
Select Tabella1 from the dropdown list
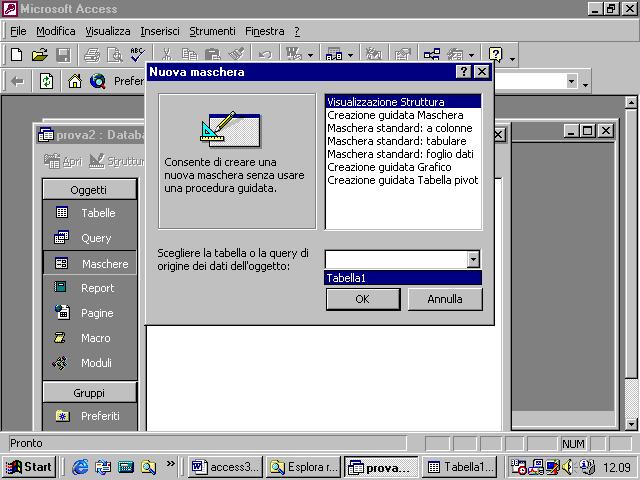click(x=403, y=278)
